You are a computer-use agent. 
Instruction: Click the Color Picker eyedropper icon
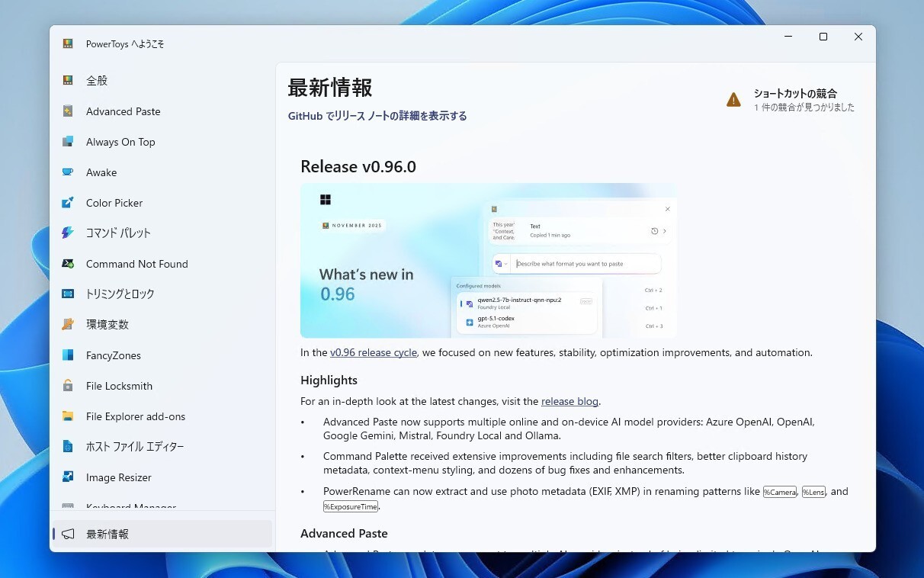(68, 203)
